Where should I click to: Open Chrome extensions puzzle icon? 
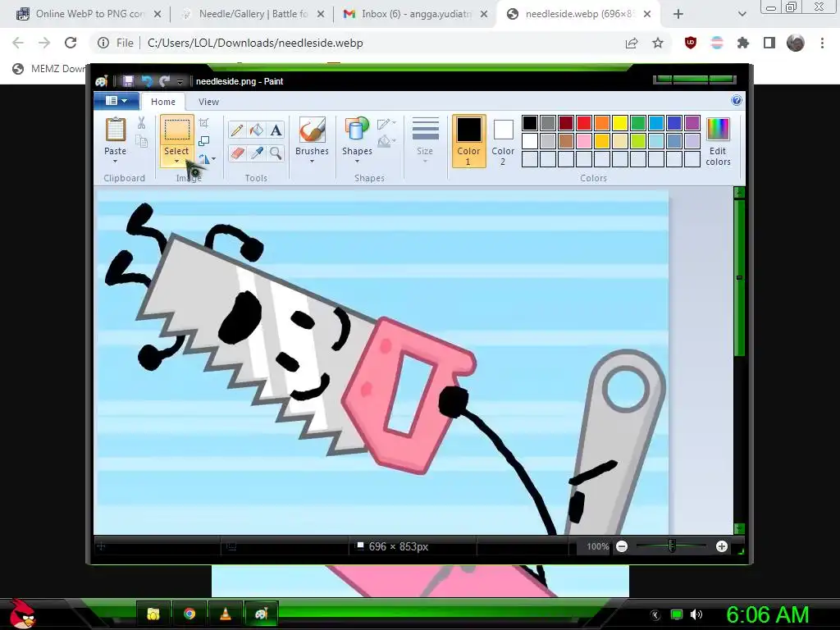(x=742, y=43)
